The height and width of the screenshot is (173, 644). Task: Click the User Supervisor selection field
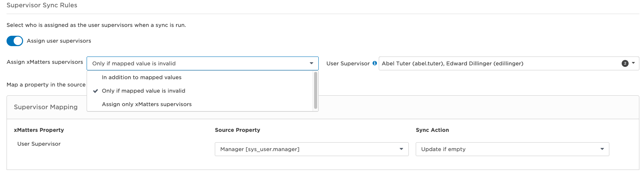click(509, 63)
